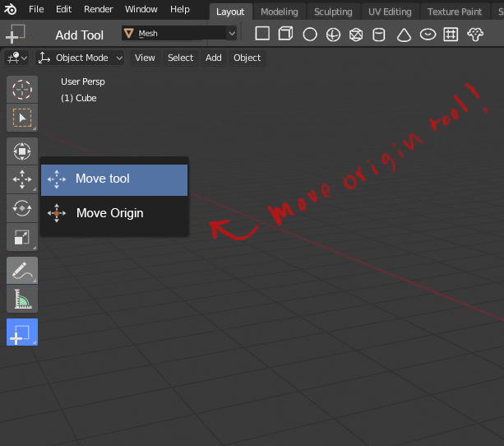Open the viewport View menu
This screenshot has width=504, height=446.
pos(145,58)
